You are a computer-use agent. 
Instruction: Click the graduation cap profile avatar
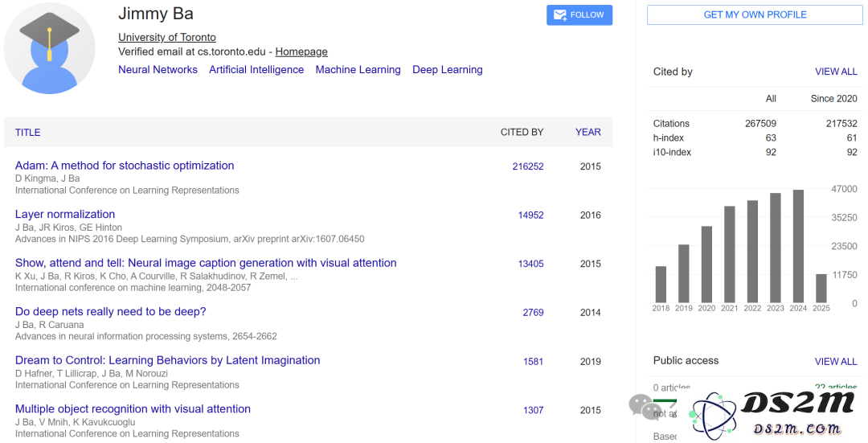(49, 47)
